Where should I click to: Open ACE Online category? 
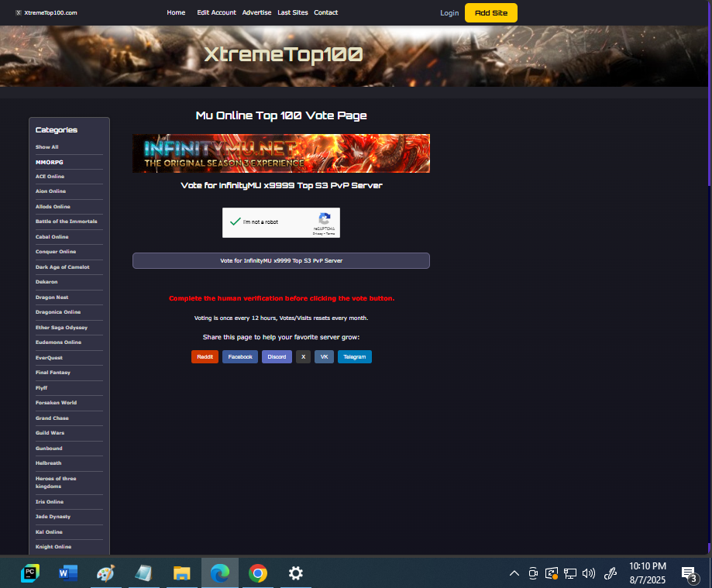[x=50, y=176]
